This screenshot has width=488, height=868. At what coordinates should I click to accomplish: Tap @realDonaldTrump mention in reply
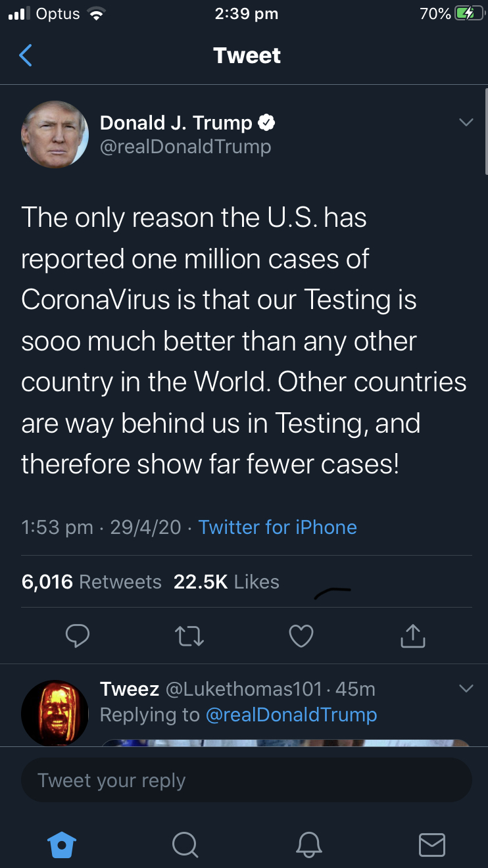tap(291, 715)
